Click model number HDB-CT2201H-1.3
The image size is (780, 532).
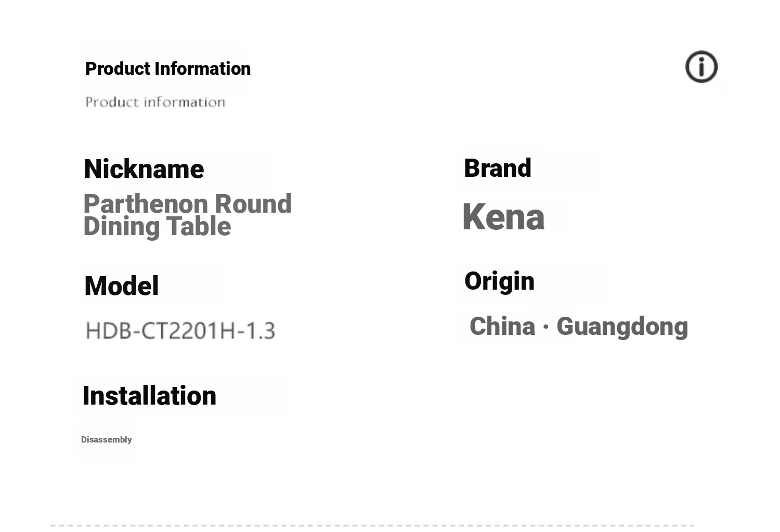[x=180, y=331]
